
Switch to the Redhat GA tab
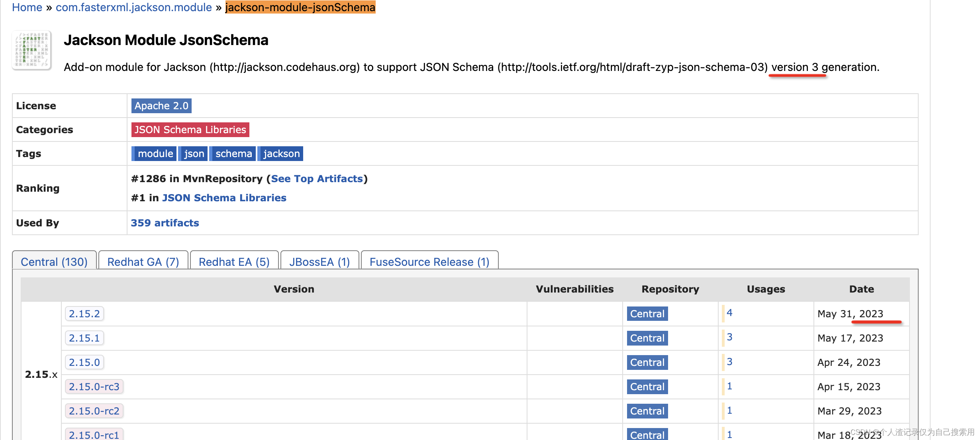coord(143,261)
